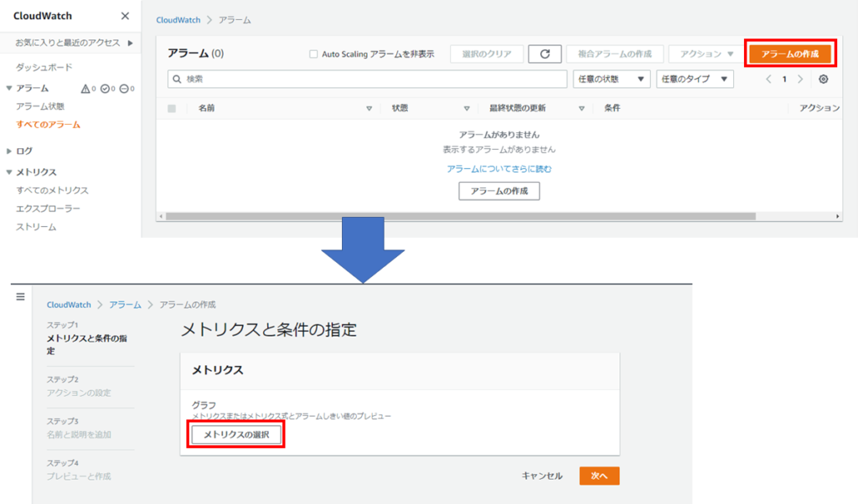
Task: Refresh the alarms list
Action: point(545,54)
